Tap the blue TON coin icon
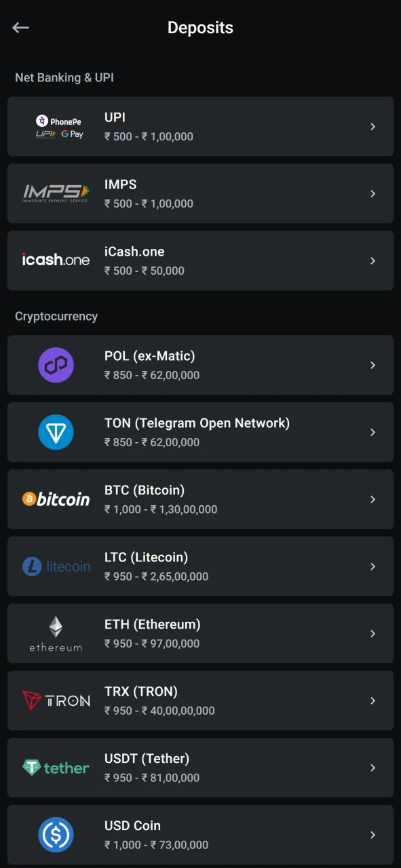The width and height of the screenshot is (401, 868). coord(56,432)
